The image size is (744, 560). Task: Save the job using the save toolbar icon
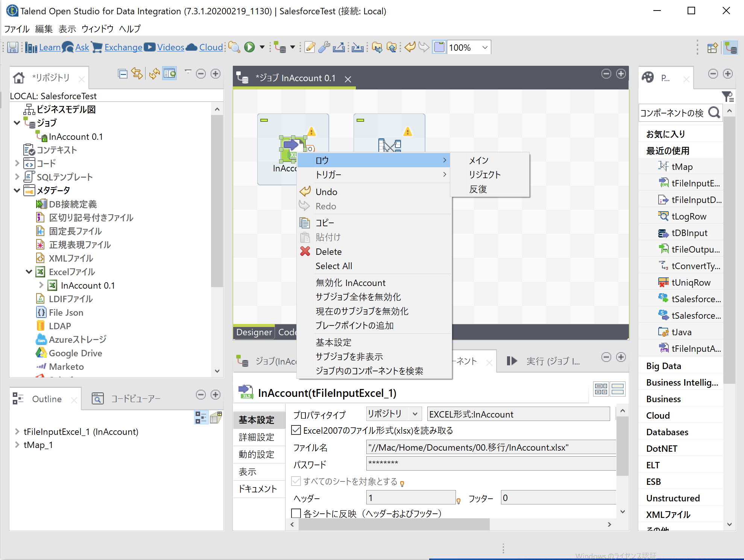point(13,47)
